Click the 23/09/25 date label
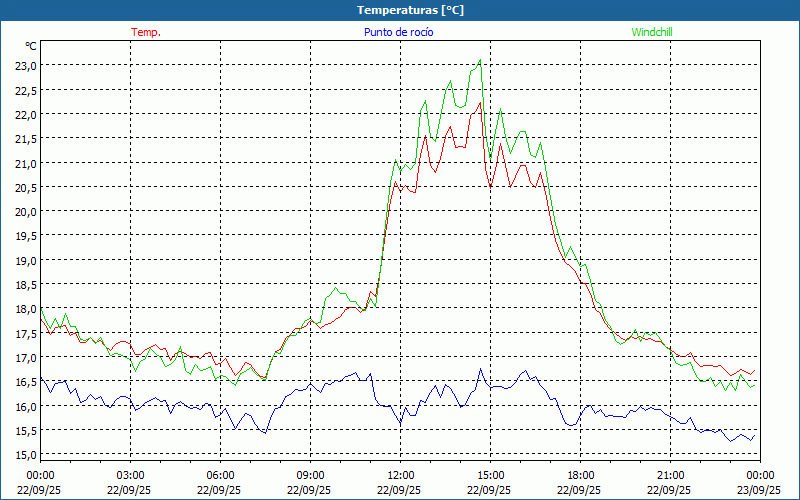This screenshot has height=500, width=800. 760,490
